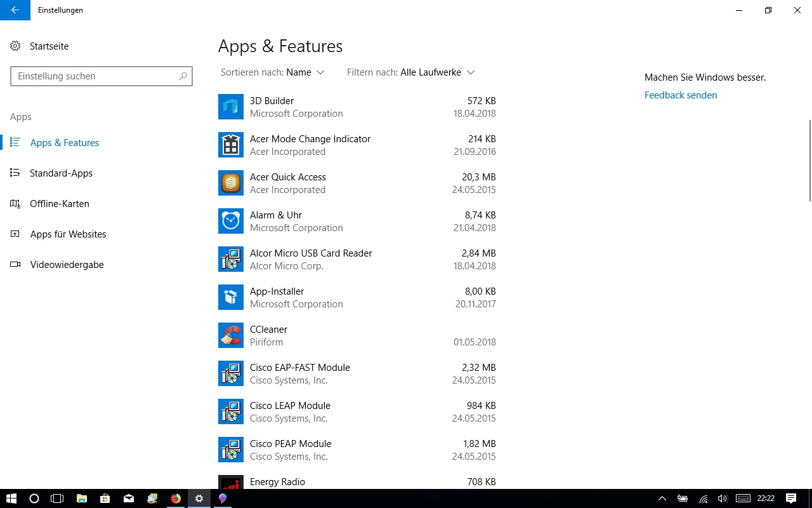This screenshot has height=508, width=812.
Task: Click into Einstellung suchen search field
Action: tap(101, 76)
